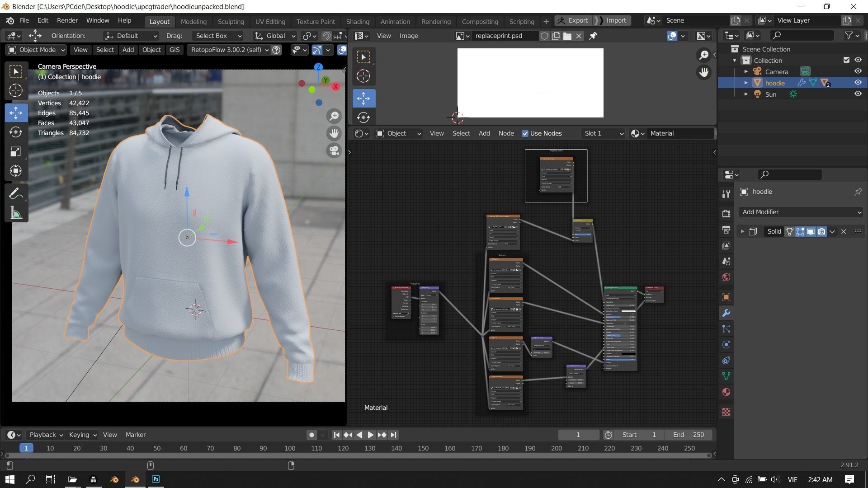Uncheck the Collection exclude checkbox

point(846,60)
